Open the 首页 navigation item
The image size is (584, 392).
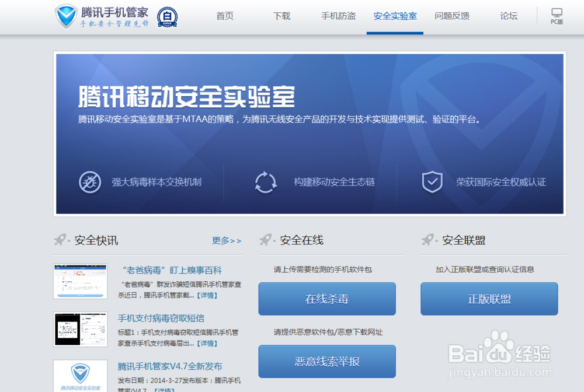point(224,16)
